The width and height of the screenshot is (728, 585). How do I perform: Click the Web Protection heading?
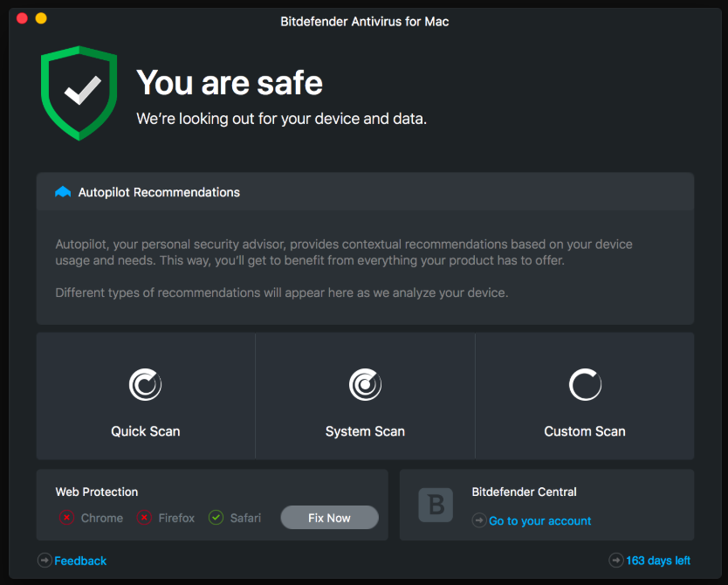(97, 492)
